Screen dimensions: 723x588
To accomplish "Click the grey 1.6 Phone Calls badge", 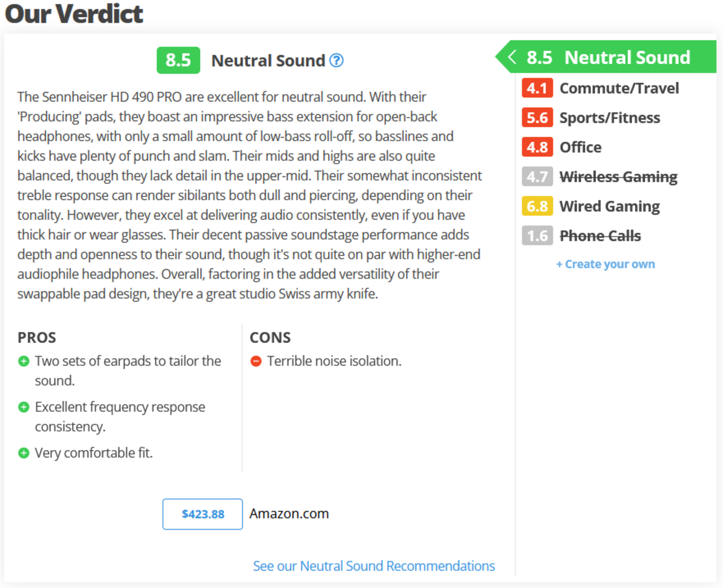I will pos(537,235).
